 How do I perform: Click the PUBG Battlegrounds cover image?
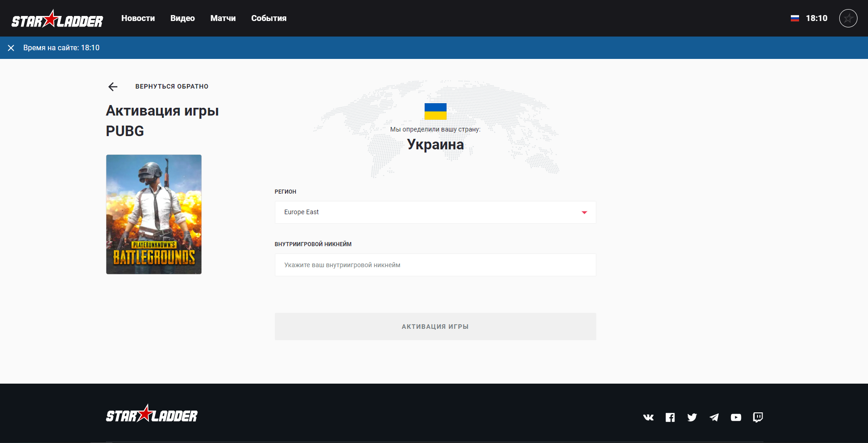coord(154,214)
